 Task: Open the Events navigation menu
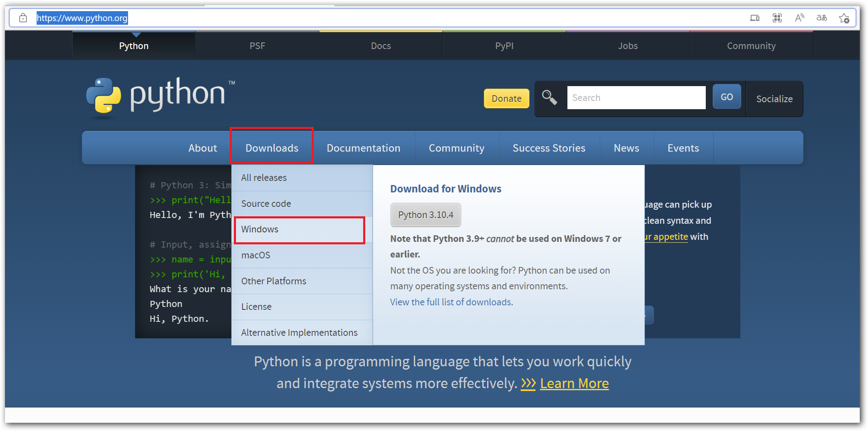683,148
